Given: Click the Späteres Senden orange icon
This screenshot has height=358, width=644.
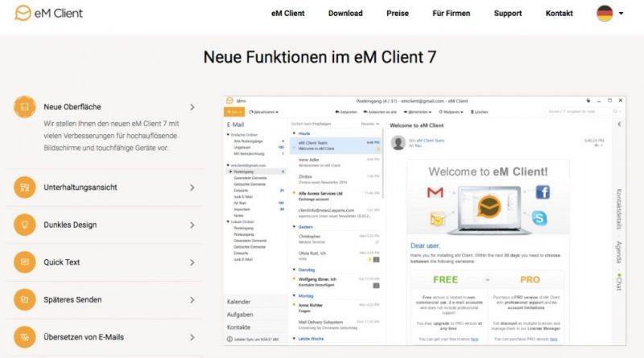Looking at the screenshot, I should point(25,300).
